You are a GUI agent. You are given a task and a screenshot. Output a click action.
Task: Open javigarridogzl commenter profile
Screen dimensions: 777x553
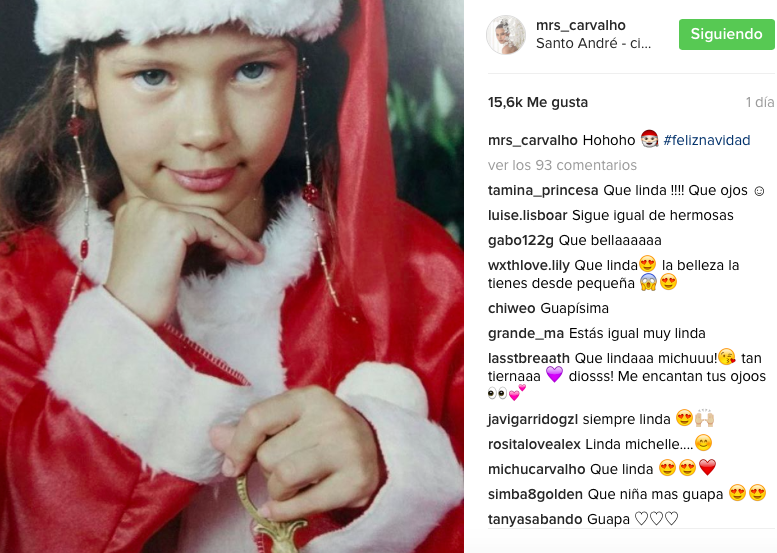pos(533,420)
